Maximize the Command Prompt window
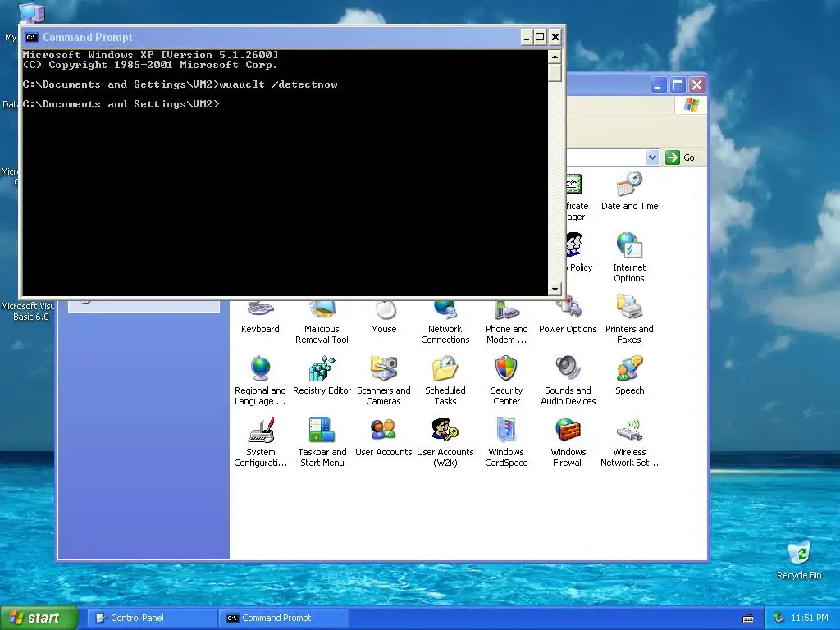 pyautogui.click(x=540, y=37)
